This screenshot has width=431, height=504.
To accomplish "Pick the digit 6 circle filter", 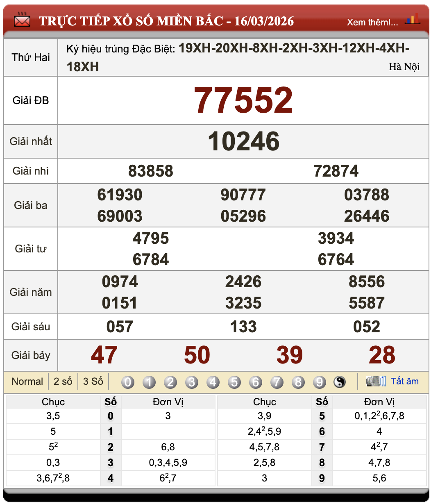I will [256, 382].
